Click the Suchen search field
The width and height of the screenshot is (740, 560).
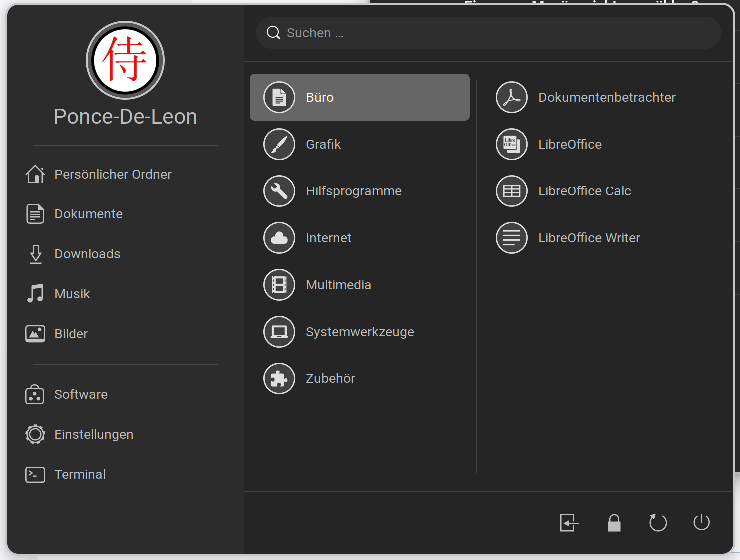(x=488, y=33)
